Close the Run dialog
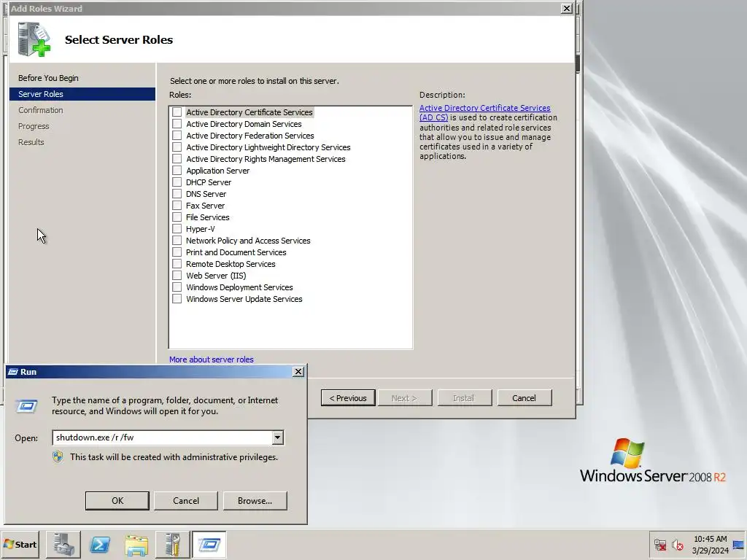The height and width of the screenshot is (560, 747). [x=298, y=372]
